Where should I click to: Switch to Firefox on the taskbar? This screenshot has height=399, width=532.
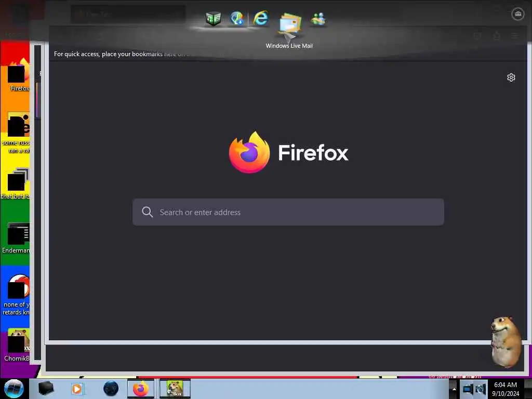141,389
